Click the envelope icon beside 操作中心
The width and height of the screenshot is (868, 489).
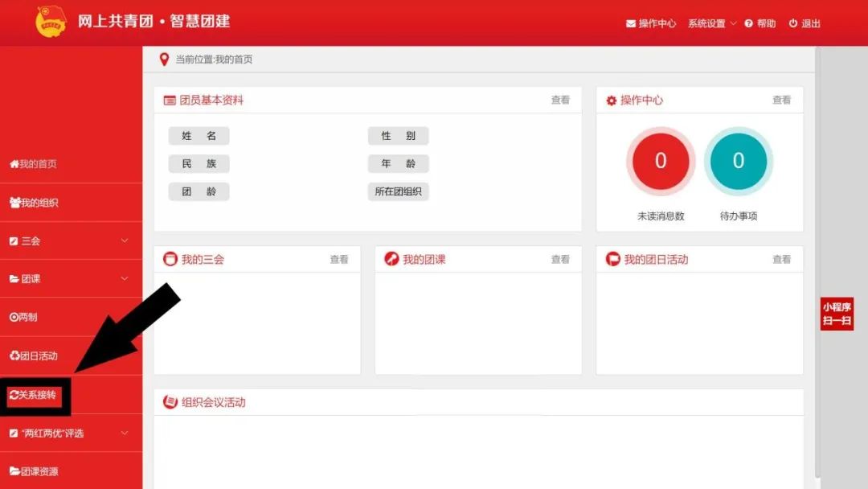[x=631, y=23]
